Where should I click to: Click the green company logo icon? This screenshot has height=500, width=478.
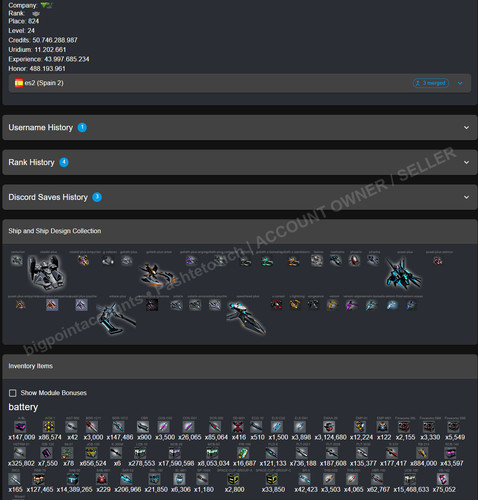tap(46, 5)
